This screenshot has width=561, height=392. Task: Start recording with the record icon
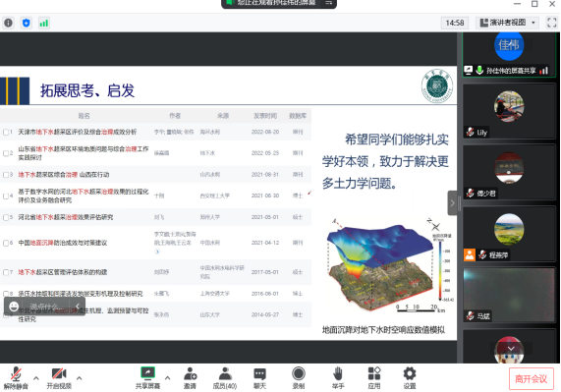click(299, 373)
